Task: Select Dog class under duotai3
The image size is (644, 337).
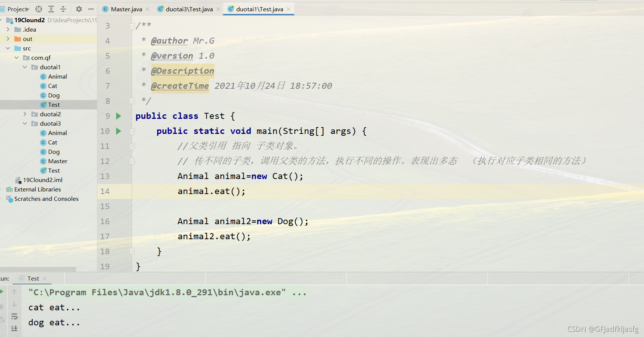Action: 50,152
